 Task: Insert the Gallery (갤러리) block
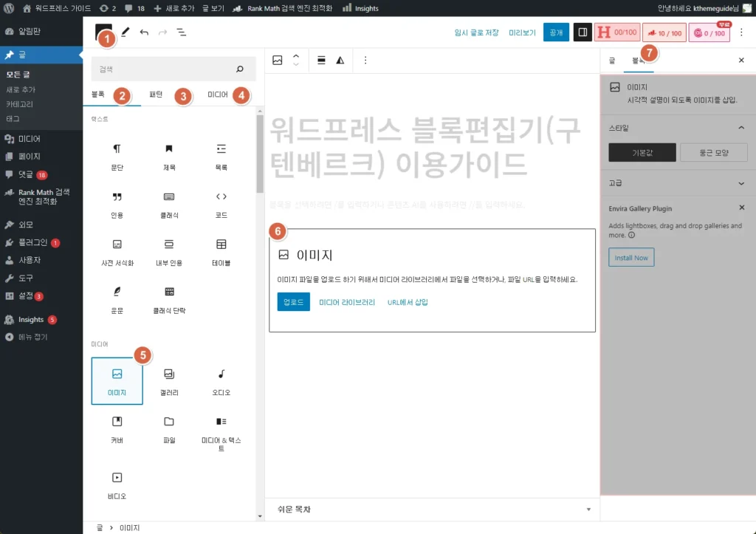(x=169, y=381)
